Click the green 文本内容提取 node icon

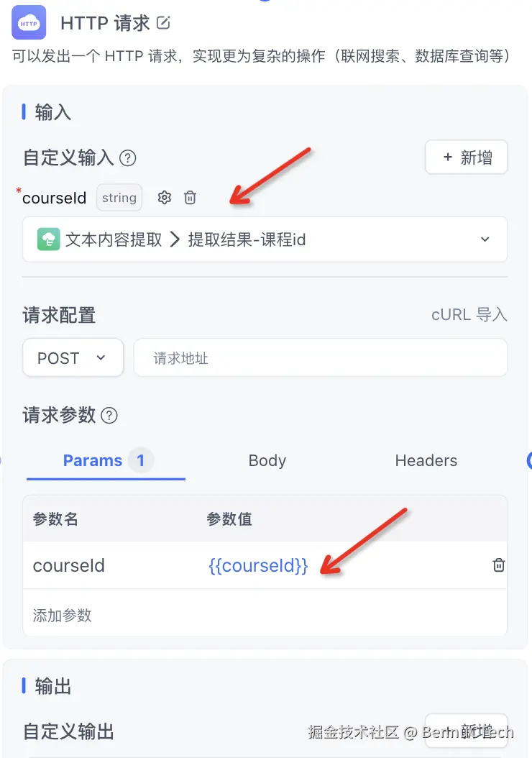click(x=48, y=239)
